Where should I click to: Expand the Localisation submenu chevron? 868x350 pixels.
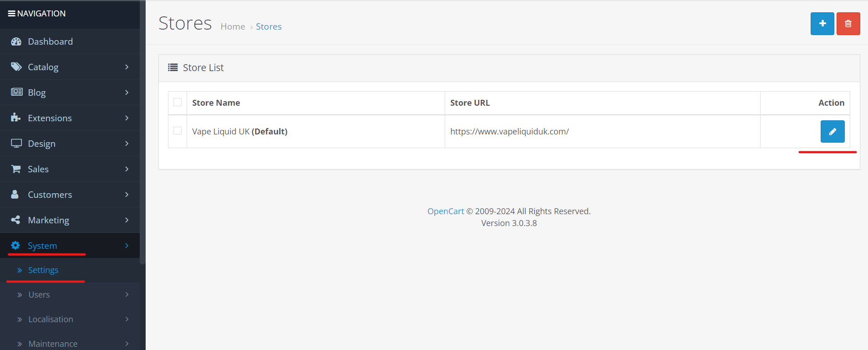[127, 319]
